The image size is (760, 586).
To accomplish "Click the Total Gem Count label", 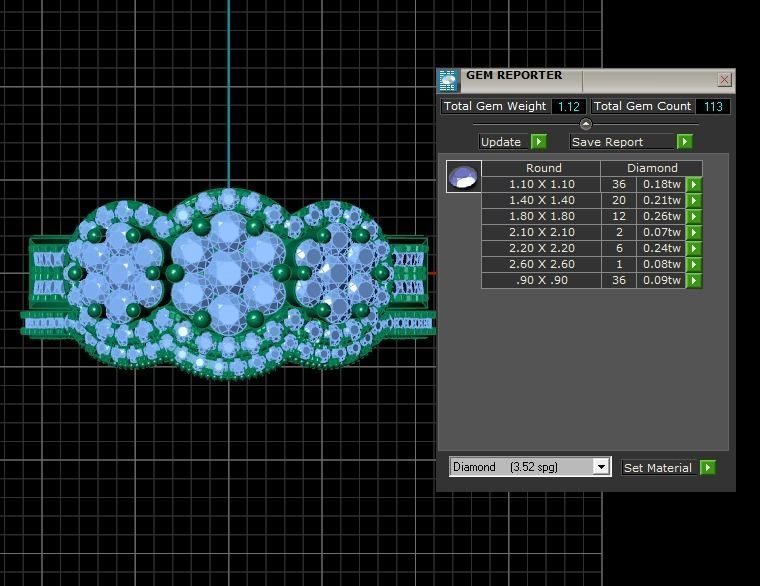I will pyautogui.click(x=642, y=106).
